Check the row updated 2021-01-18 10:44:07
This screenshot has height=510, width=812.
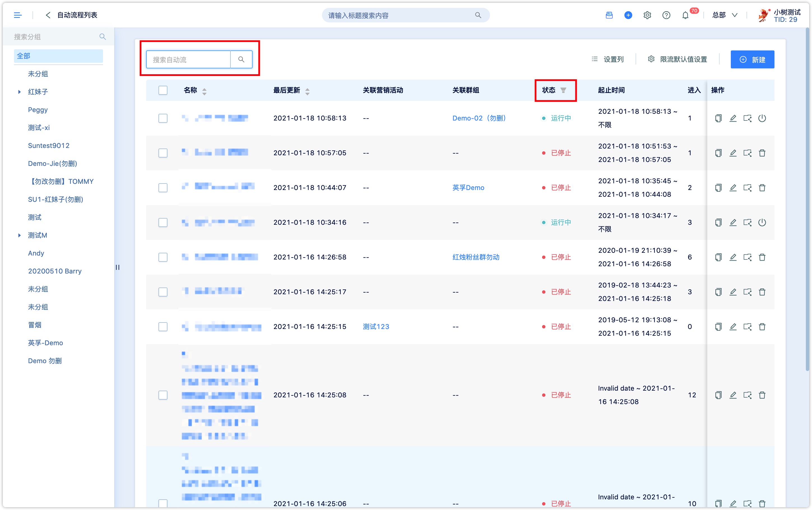point(163,187)
